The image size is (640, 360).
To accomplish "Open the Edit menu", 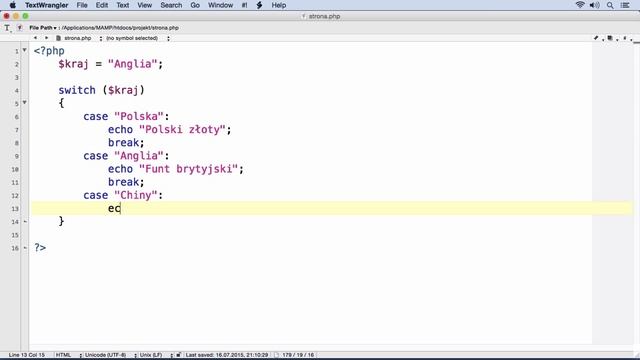I will 102,5.
